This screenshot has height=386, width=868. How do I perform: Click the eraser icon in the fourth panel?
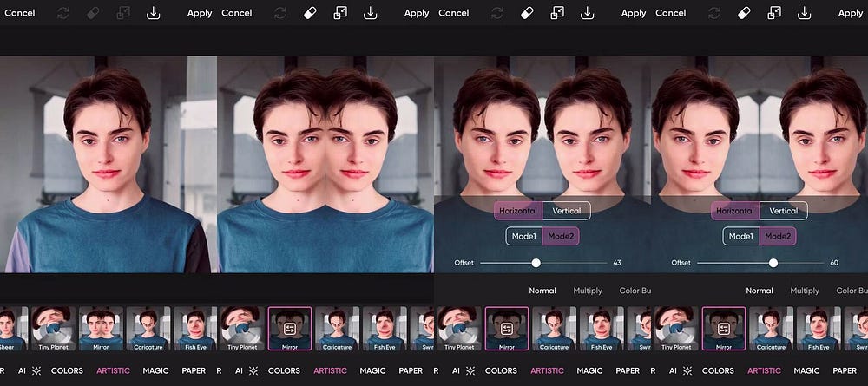744,13
